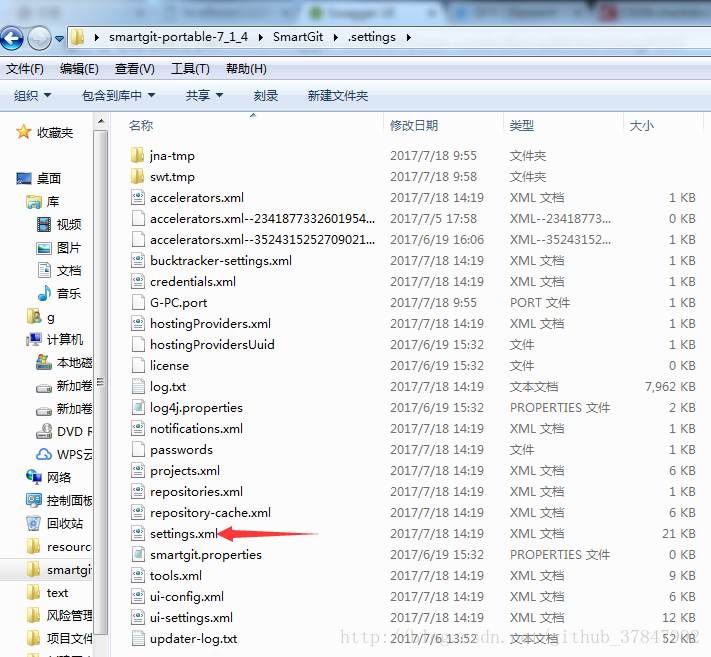The width and height of the screenshot is (711, 657).
Task: Select the 库 library icon
Action: (x=34, y=202)
